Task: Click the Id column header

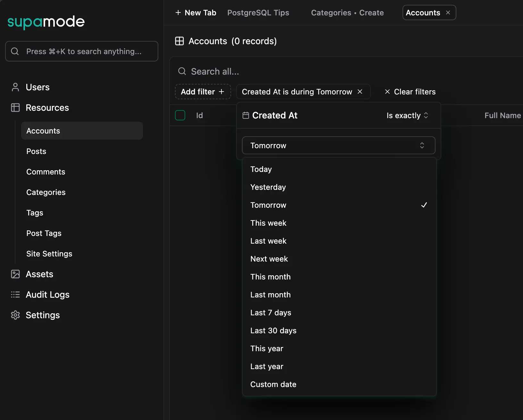Action: click(x=199, y=115)
